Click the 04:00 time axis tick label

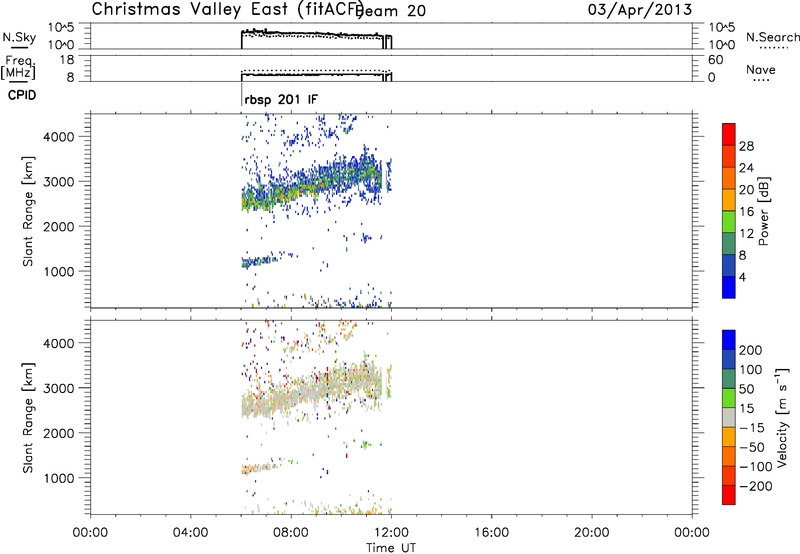(190, 533)
